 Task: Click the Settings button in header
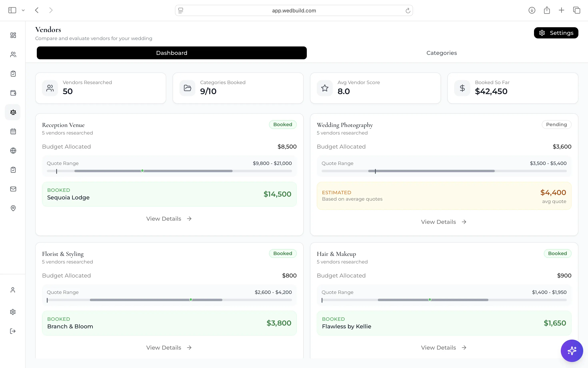point(556,33)
